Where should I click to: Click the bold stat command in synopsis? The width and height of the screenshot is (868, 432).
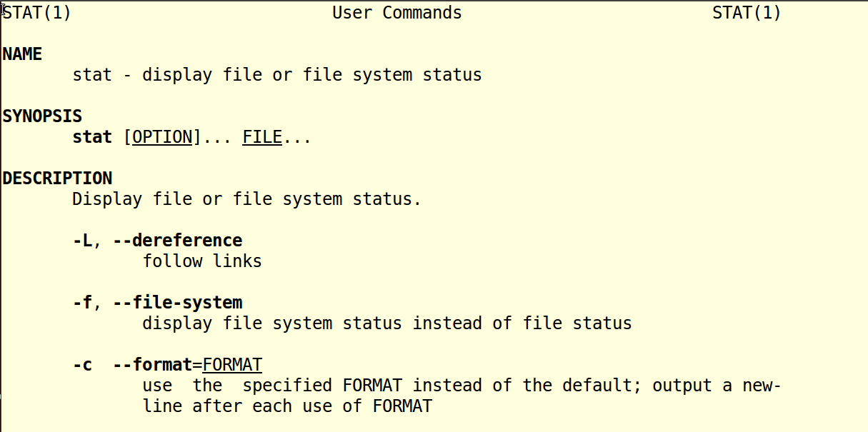coord(92,137)
